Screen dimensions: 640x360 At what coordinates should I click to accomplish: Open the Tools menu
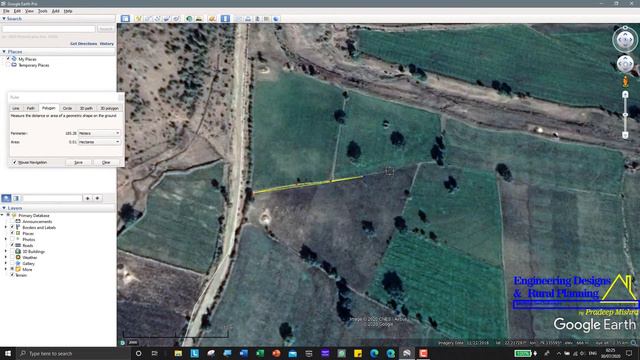pyautogui.click(x=42, y=11)
